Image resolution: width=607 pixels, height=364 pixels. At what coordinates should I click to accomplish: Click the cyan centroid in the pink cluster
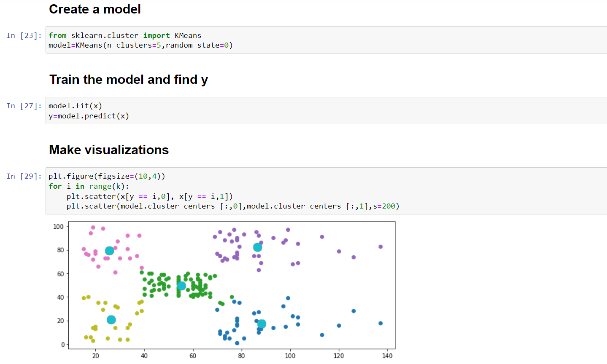[x=109, y=251]
